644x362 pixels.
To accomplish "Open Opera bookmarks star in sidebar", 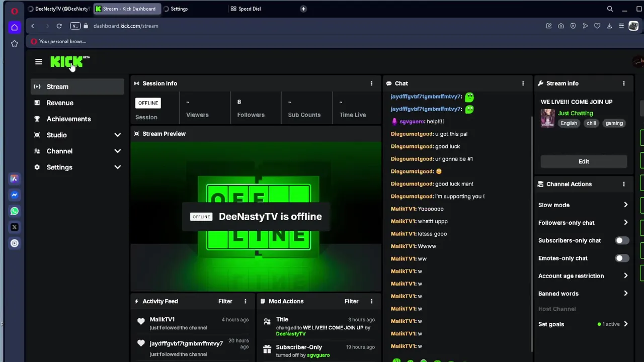I will [x=15, y=44].
